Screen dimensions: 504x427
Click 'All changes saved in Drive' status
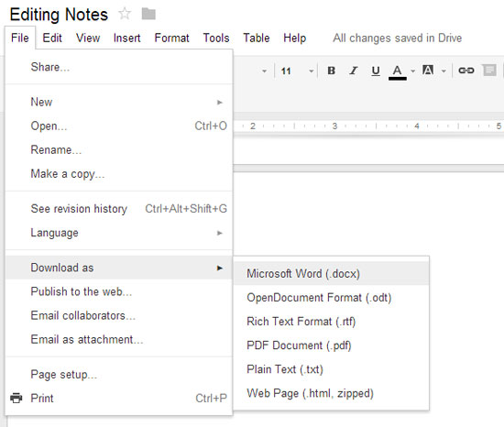coord(398,38)
